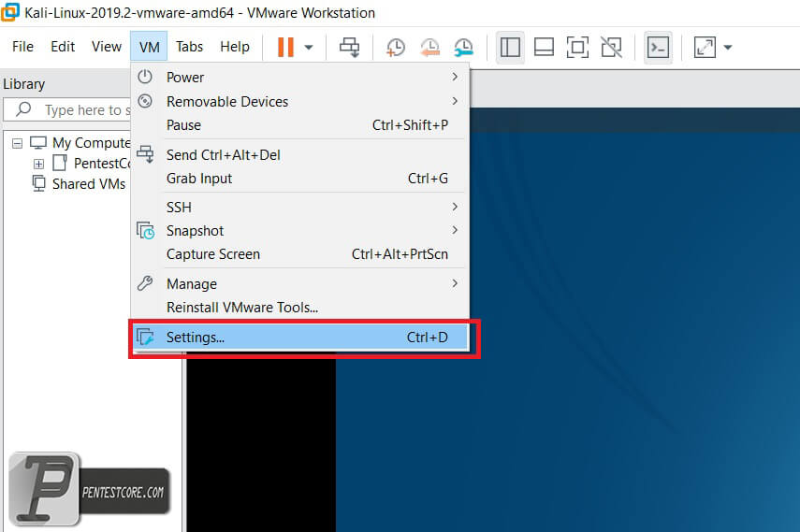
Task: Expand the Snapshot submenu
Action: click(x=300, y=231)
